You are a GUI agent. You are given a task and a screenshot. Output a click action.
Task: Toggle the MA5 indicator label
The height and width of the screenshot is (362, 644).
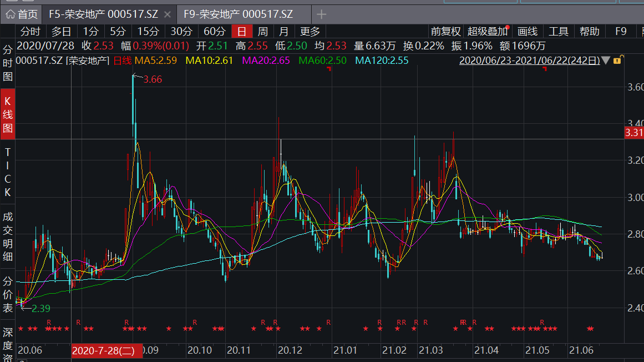pyautogui.click(x=147, y=61)
